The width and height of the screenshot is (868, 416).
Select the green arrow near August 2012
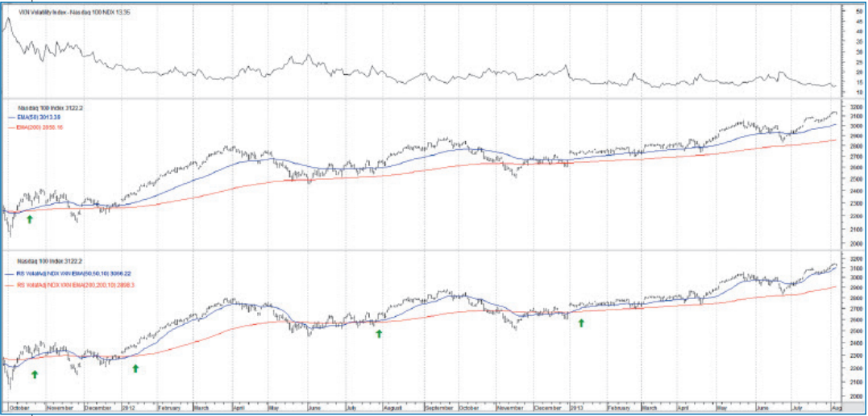pyautogui.click(x=379, y=333)
